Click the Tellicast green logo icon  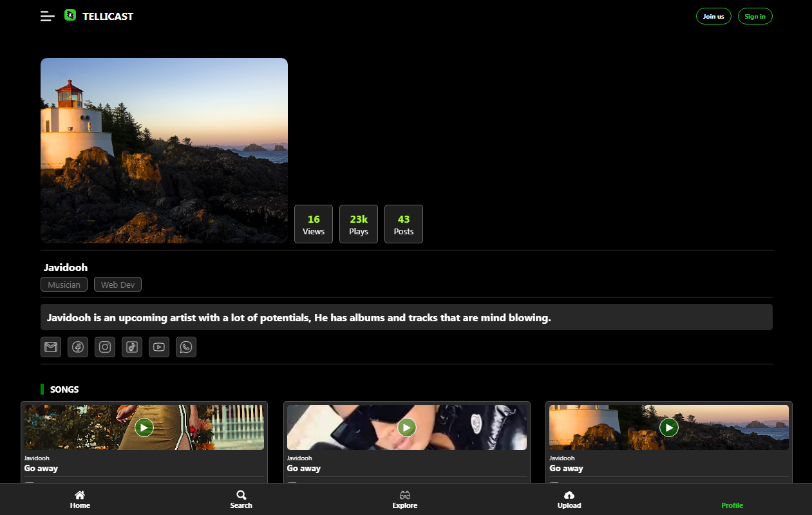70,15
